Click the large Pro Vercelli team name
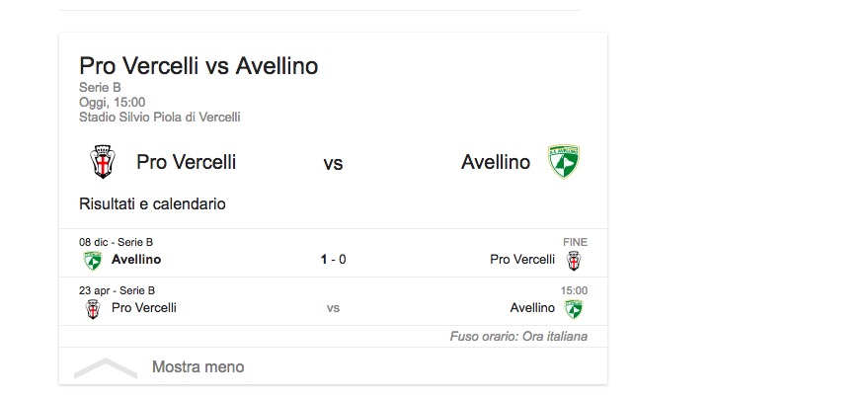This screenshot has height=399, width=868. coord(186,162)
